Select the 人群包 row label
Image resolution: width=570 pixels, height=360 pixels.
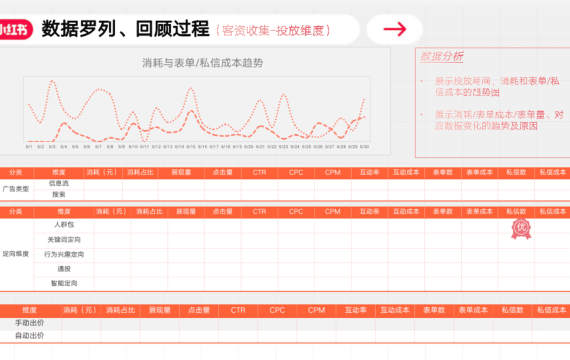64,225
